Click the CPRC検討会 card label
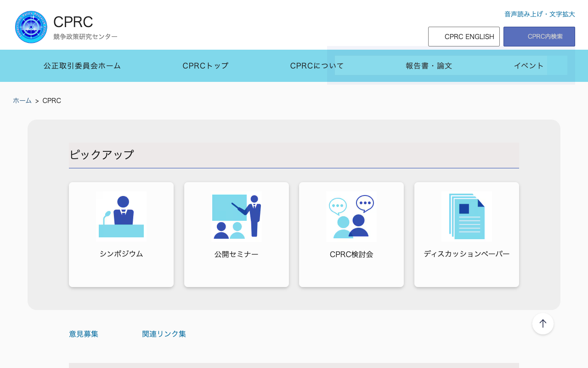Viewport: 588px width, 368px height. (351, 254)
